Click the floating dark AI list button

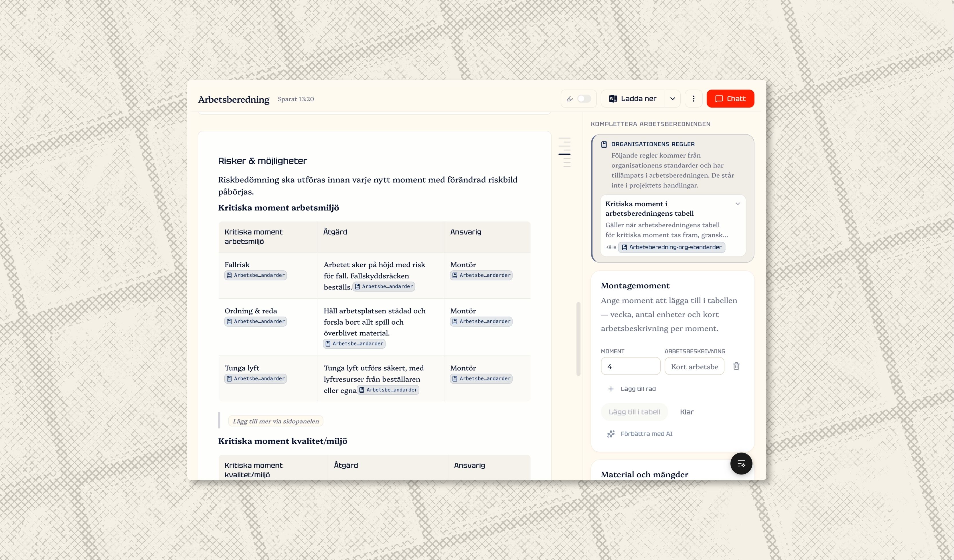click(741, 464)
